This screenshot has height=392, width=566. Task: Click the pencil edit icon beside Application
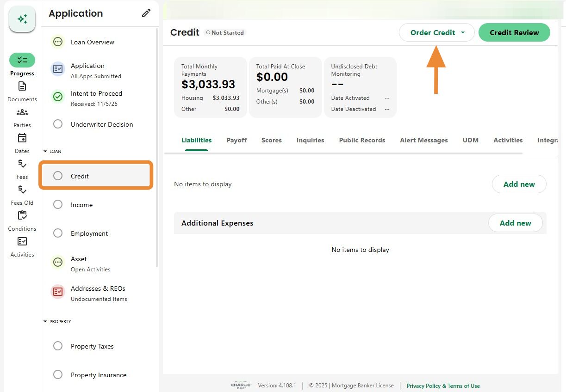pyautogui.click(x=146, y=13)
